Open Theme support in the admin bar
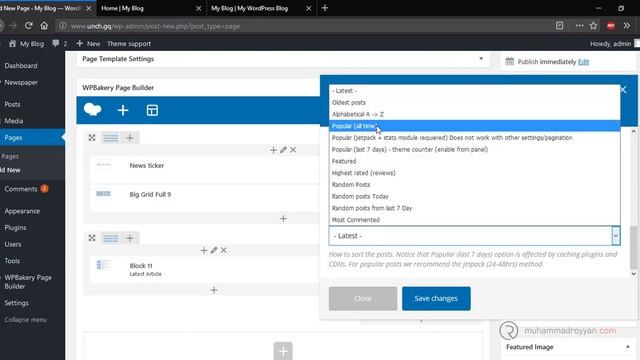640x360 pixels. (x=129, y=43)
